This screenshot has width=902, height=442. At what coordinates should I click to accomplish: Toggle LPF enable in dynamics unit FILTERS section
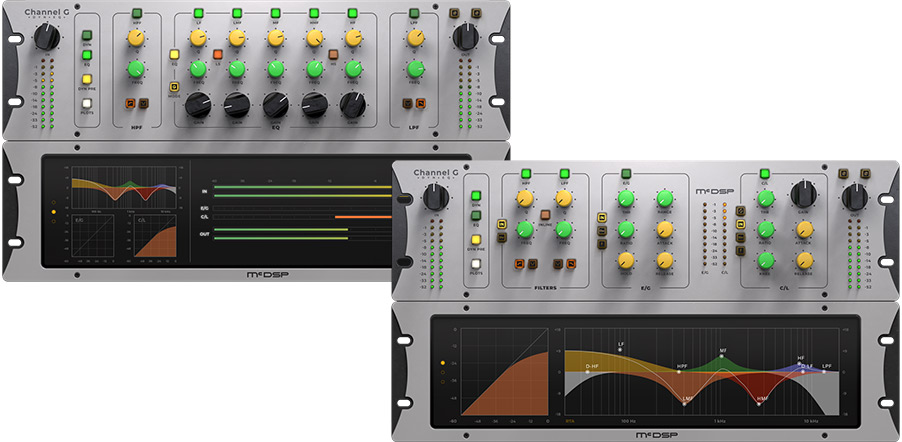(564, 173)
